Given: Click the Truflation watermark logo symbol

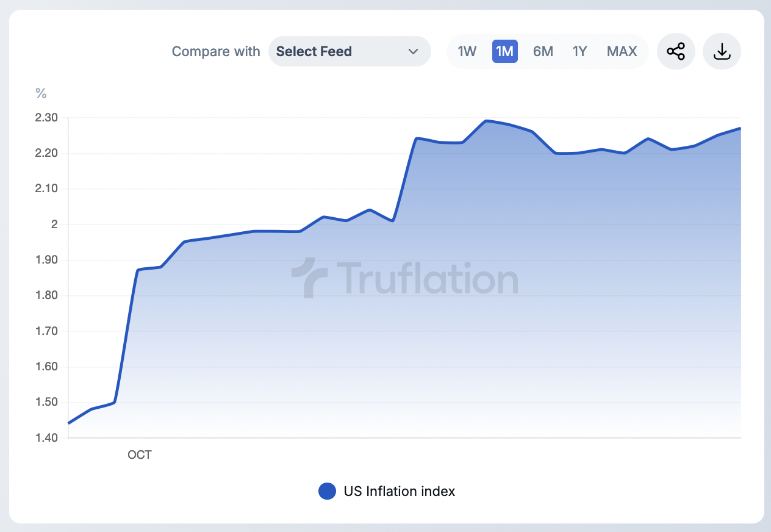Looking at the screenshot, I should coord(304,278).
